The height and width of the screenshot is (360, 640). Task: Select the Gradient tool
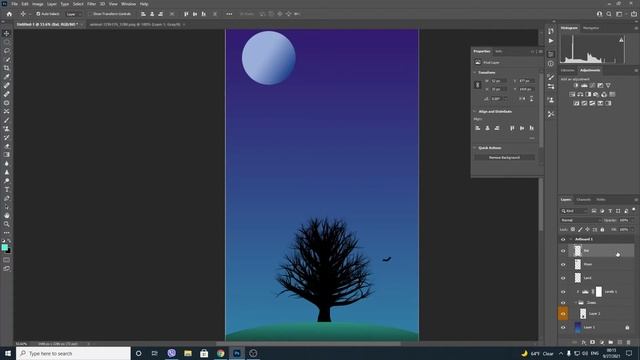[7, 155]
